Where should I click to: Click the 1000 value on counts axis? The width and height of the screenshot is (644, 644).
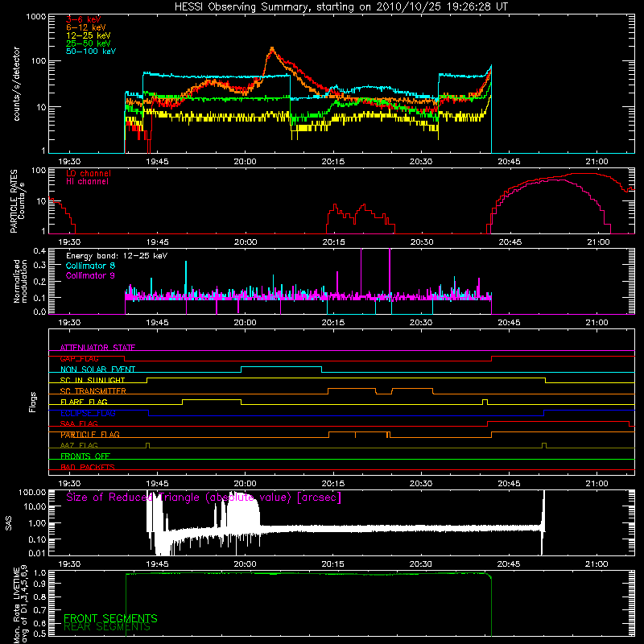[35, 17]
